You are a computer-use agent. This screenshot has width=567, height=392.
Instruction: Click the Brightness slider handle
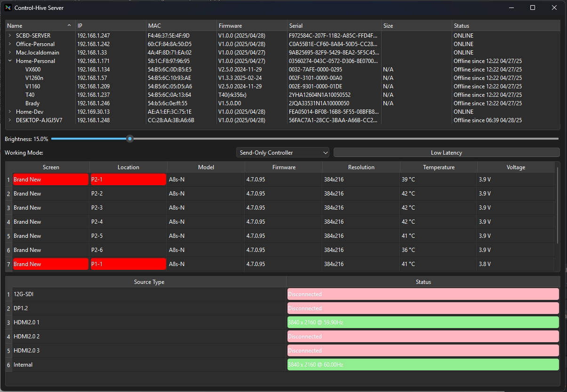click(x=130, y=139)
